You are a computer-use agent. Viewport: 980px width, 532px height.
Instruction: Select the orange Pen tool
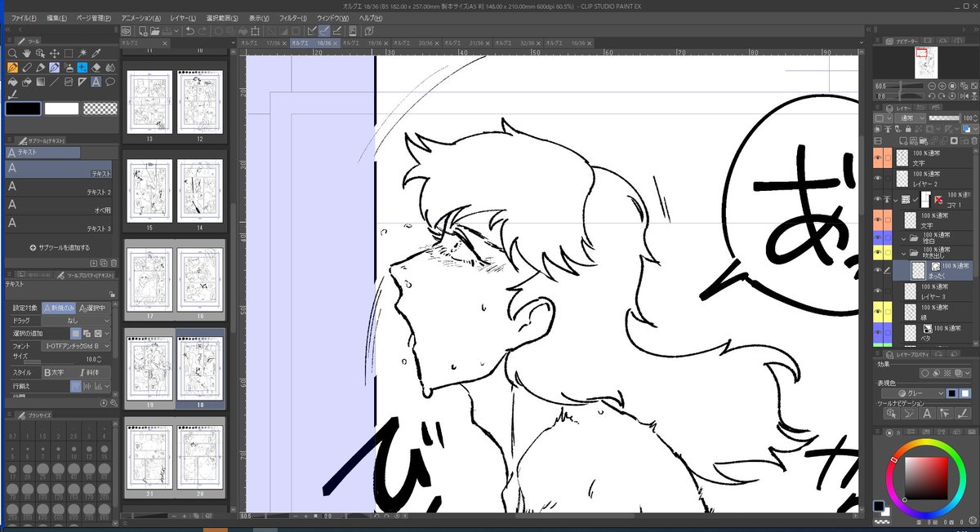point(12,68)
